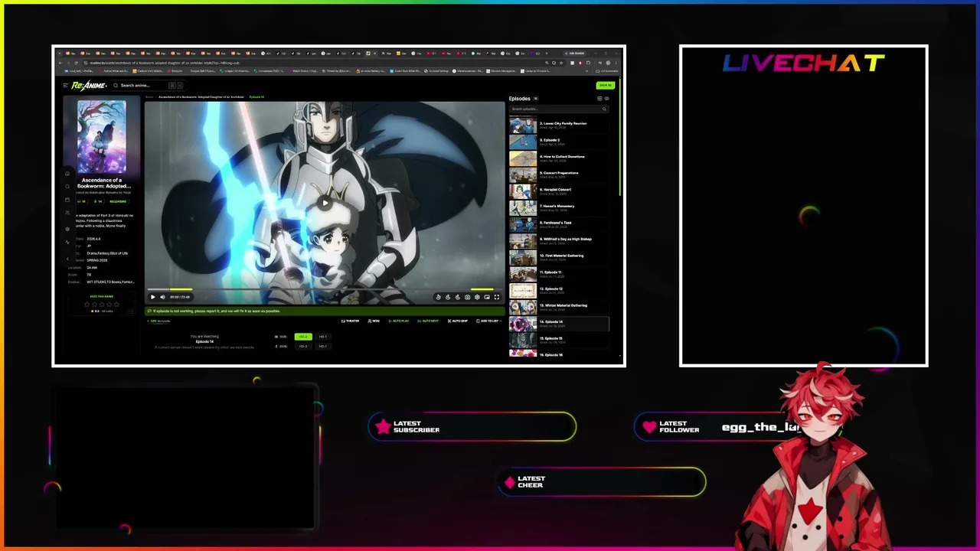980x551 pixels.
Task: Open episode 7 Hasse's Monastery
Action: coord(559,208)
